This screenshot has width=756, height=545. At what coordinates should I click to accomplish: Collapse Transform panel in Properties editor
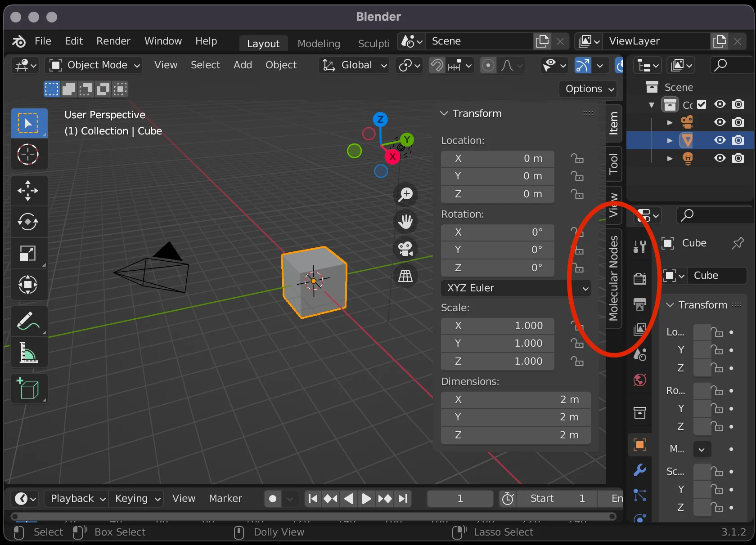670,305
